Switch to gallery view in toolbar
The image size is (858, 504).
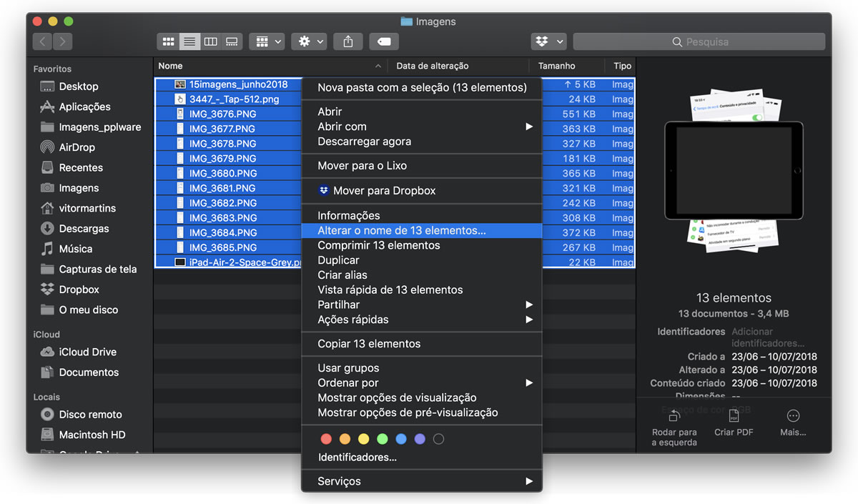231,41
